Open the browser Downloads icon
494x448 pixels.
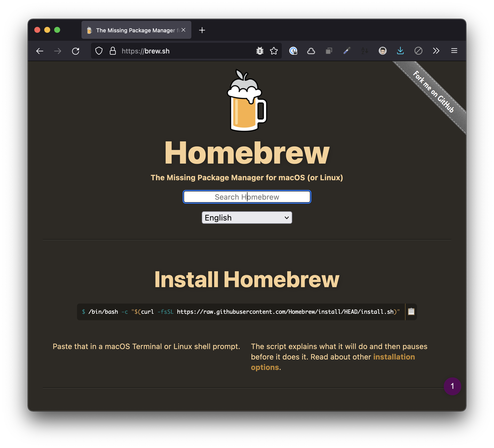400,51
